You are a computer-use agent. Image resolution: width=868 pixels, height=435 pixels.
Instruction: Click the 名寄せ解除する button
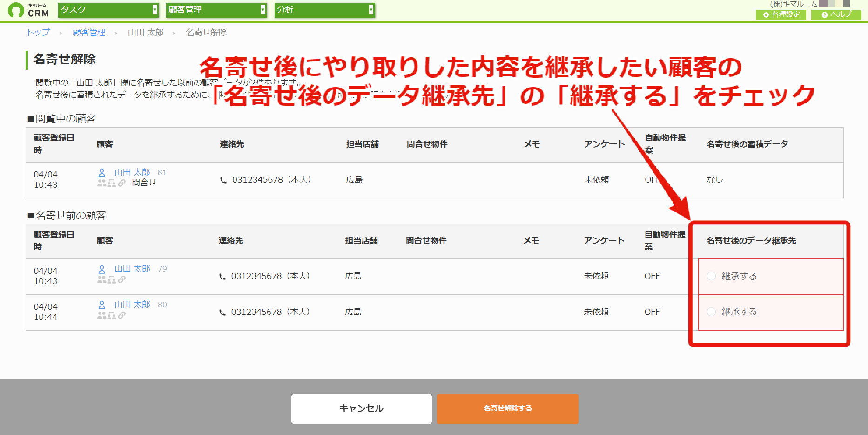508,409
